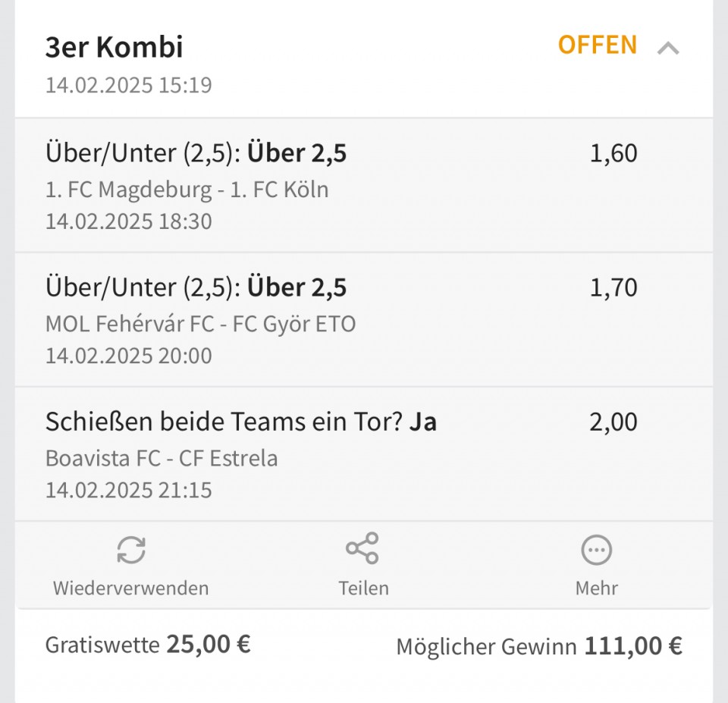
Task: Tap the Möglicher Gewinn 111,00 € amount
Action: pyautogui.click(x=632, y=646)
